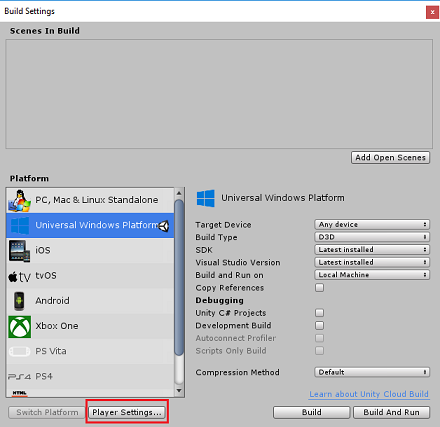
Task: Open the Build Type D3D dropdown
Action: click(x=372, y=237)
